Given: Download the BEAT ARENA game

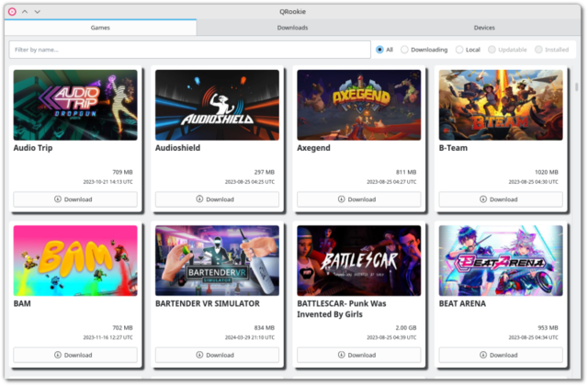Looking at the screenshot, I should pyautogui.click(x=501, y=355).
